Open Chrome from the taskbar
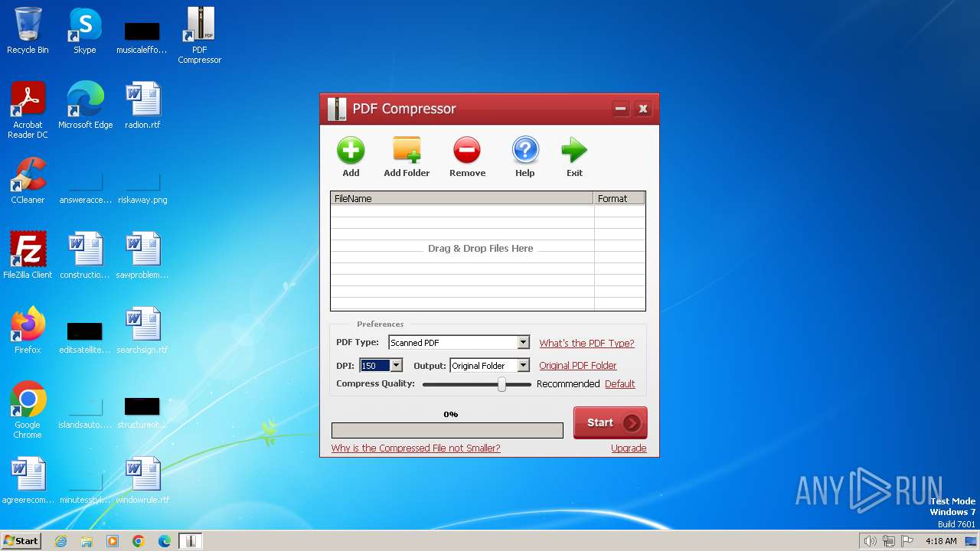980x551 pixels. pos(139,541)
